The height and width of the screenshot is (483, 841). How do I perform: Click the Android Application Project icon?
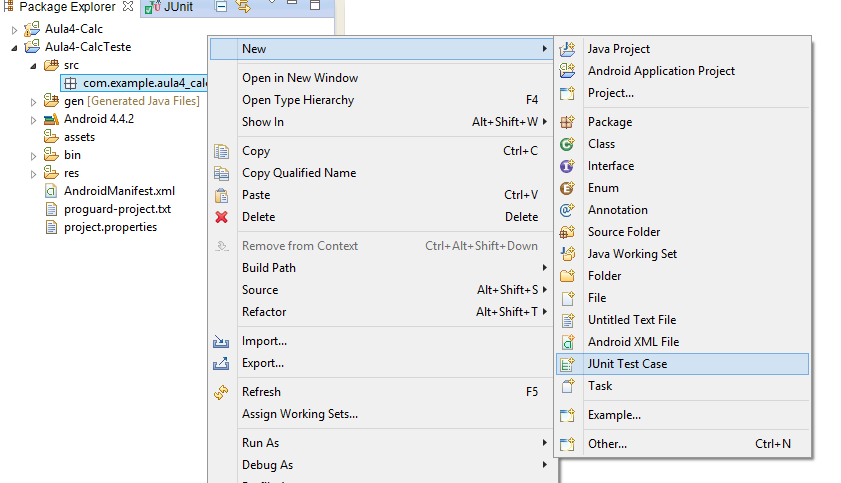[567, 71]
